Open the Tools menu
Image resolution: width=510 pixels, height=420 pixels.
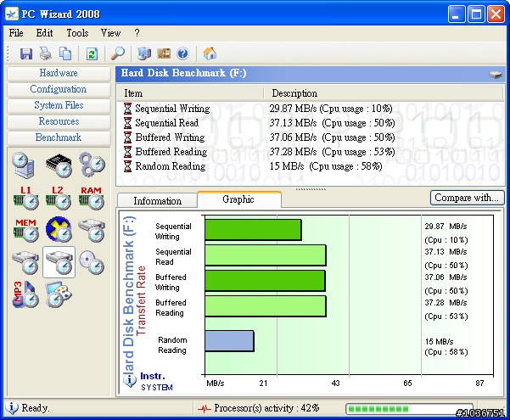click(77, 33)
